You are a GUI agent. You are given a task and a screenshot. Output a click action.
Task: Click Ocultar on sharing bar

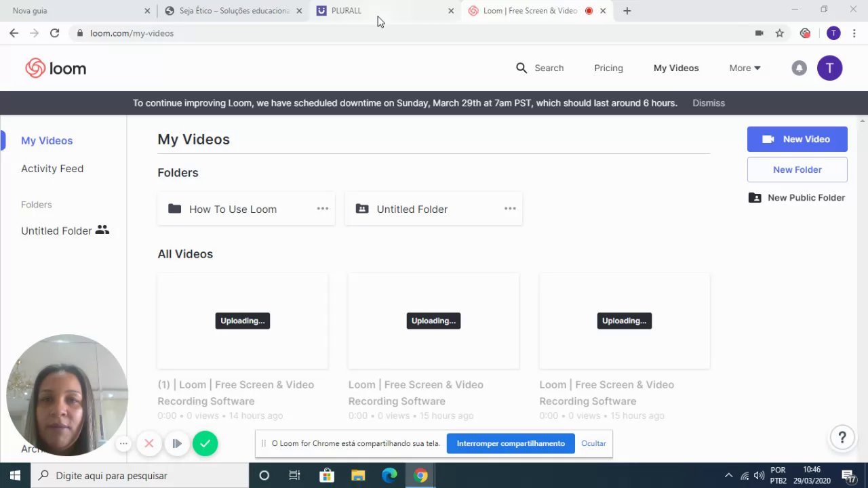tap(593, 443)
